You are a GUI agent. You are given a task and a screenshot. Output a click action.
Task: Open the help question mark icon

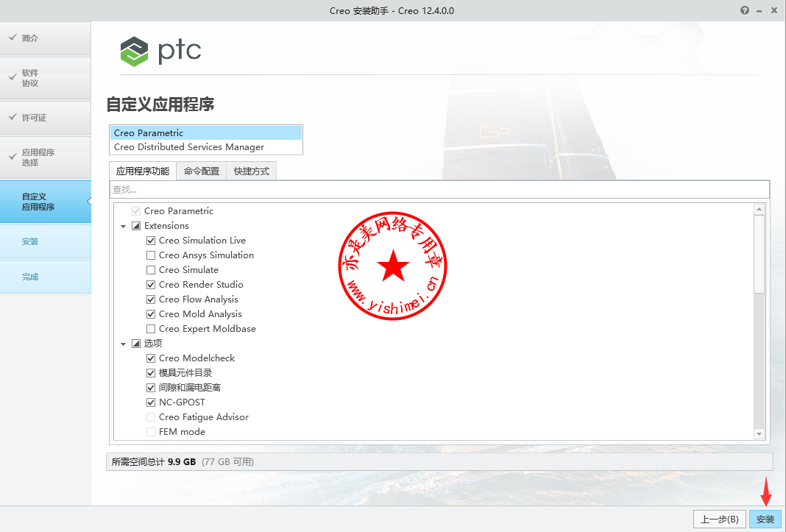[745, 10]
